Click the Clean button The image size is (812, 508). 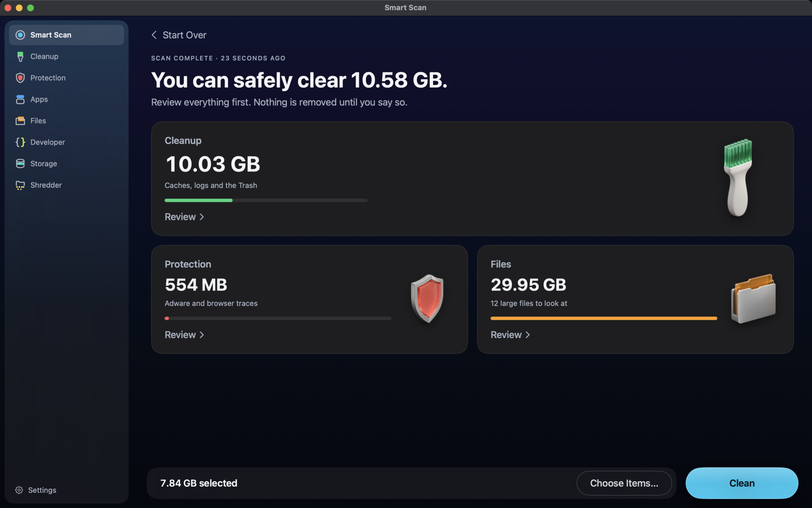[742, 483]
